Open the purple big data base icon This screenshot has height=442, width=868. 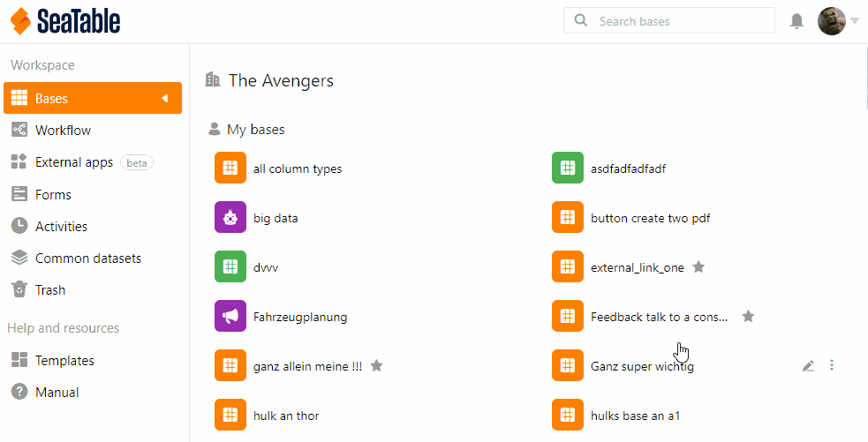click(x=230, y=218)
